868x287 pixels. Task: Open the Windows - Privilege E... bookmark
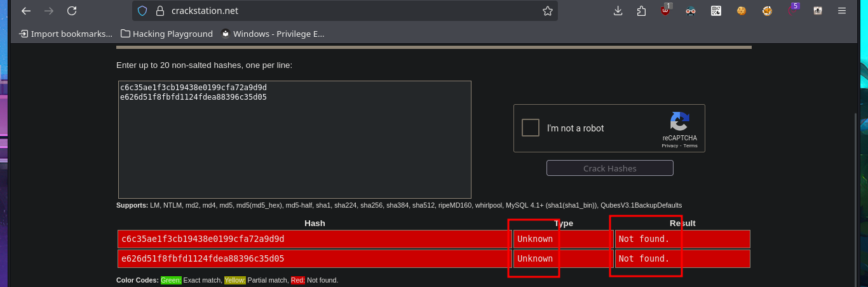coord(273,34)
